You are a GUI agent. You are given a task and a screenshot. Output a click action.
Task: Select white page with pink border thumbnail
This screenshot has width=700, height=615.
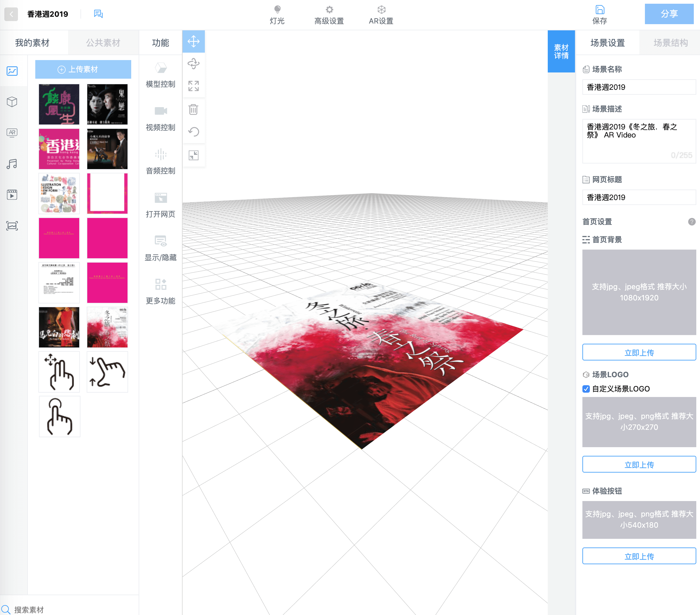107,193
